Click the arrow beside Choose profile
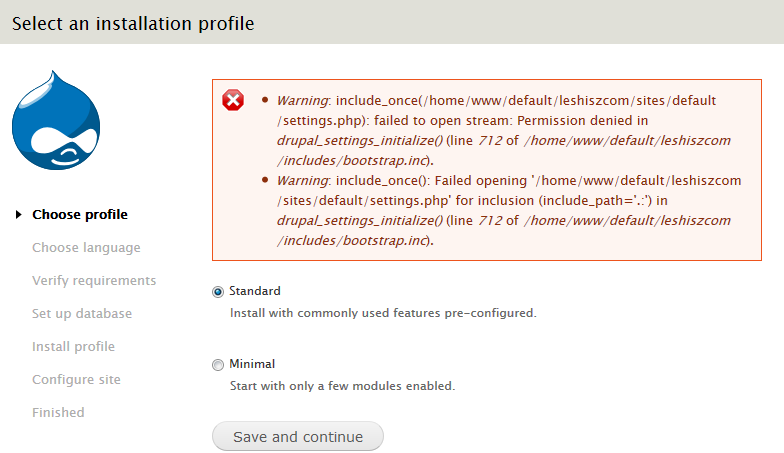The image size is (784, 453). 19,215
